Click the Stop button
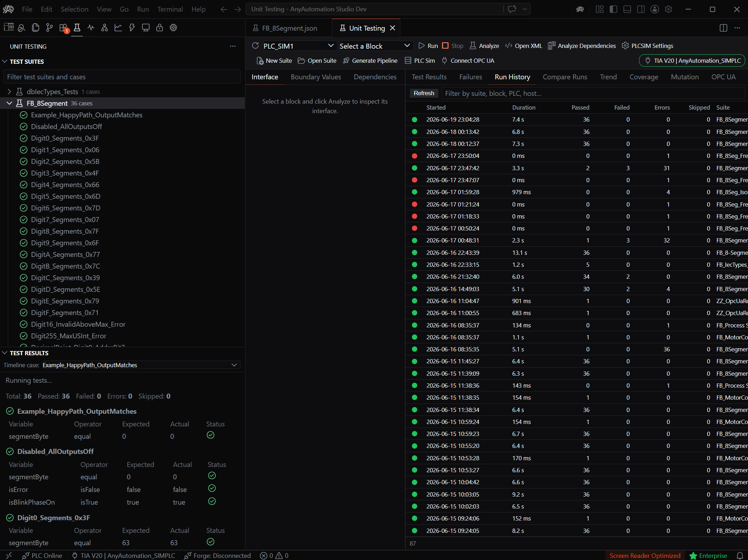Screen dimensions: 748x560 pos(453,46)
